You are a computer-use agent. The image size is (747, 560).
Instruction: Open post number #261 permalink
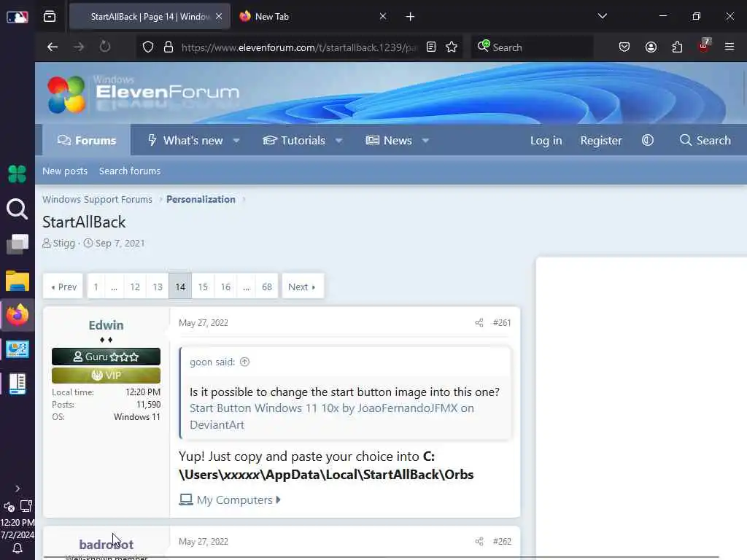[x=502, y=323]
